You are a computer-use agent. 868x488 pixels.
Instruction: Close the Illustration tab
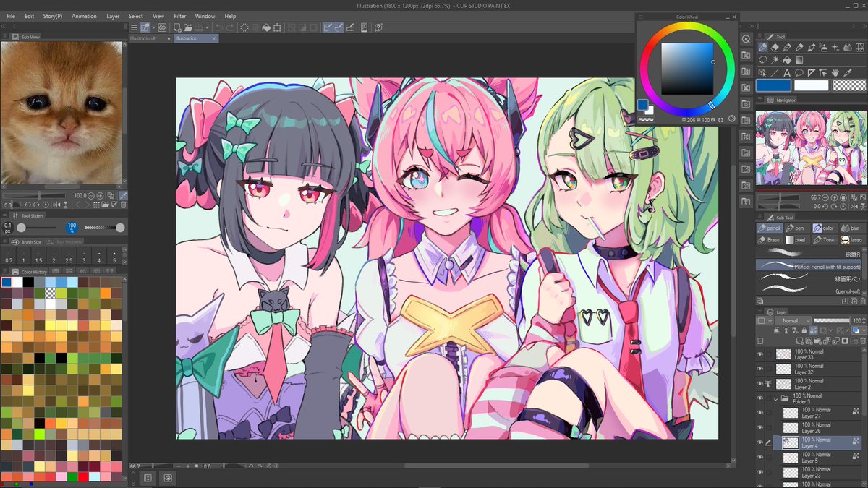point(213,38)
